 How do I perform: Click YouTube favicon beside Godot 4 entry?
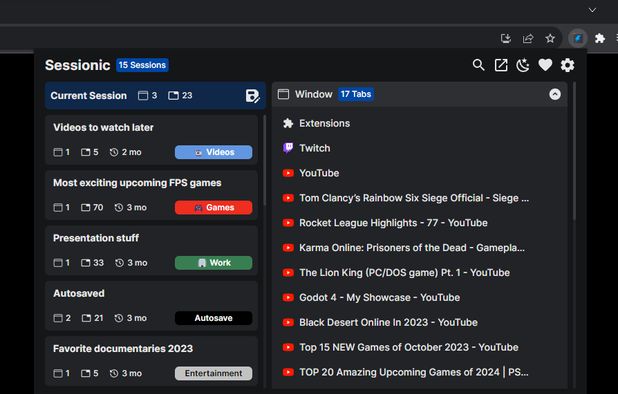coord(288,297)
